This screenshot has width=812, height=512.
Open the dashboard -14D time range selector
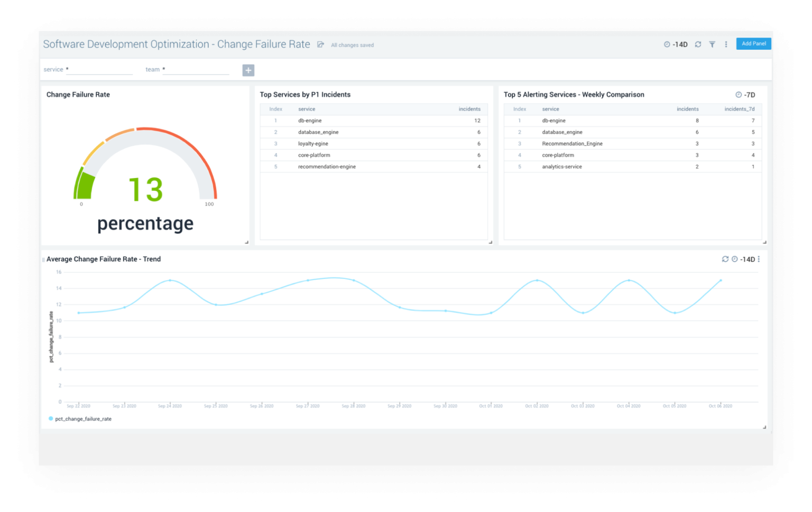[676, 45]
